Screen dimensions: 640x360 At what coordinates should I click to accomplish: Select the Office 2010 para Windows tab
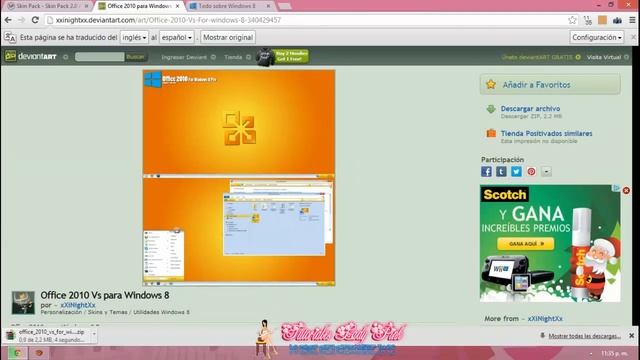coord(138,6)
